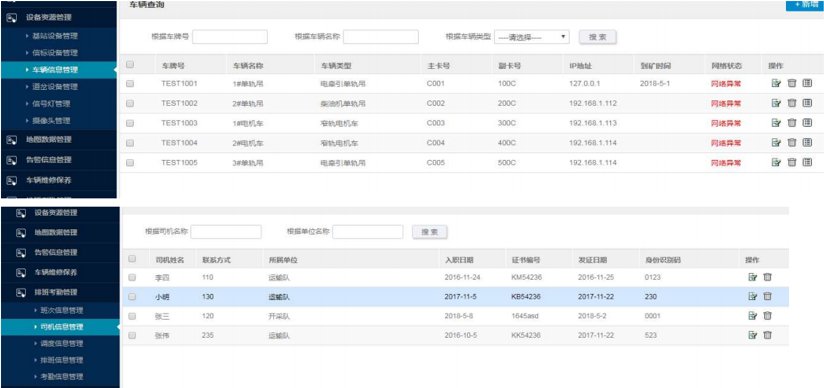This screenshot has width=824, height=388.
Task: Focus the 根据单位名称 input field
Action: pos(368,232)
